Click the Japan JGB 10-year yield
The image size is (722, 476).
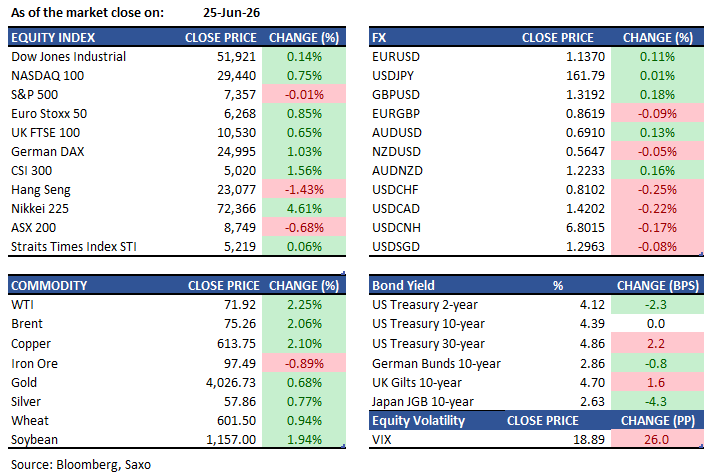pyautogui.click(x=592, y=401)
